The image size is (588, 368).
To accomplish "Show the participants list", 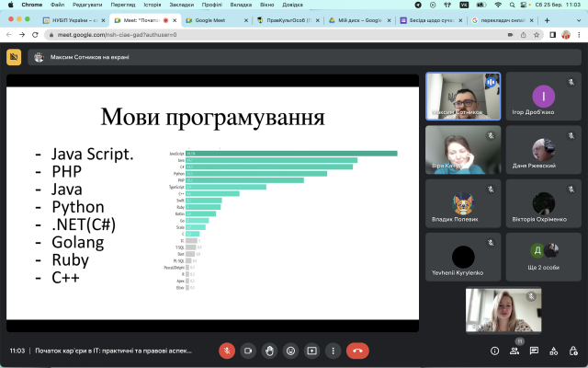I will tap(514, 351).
